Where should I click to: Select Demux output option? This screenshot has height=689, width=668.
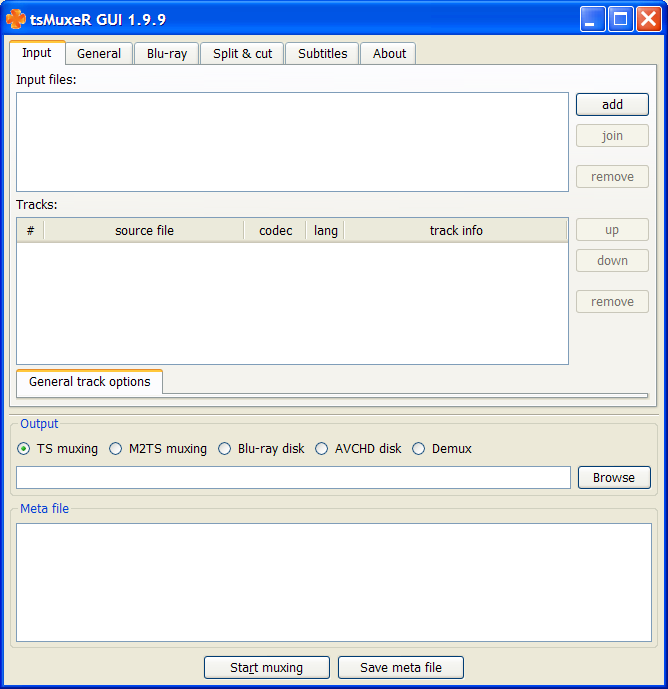442,449
